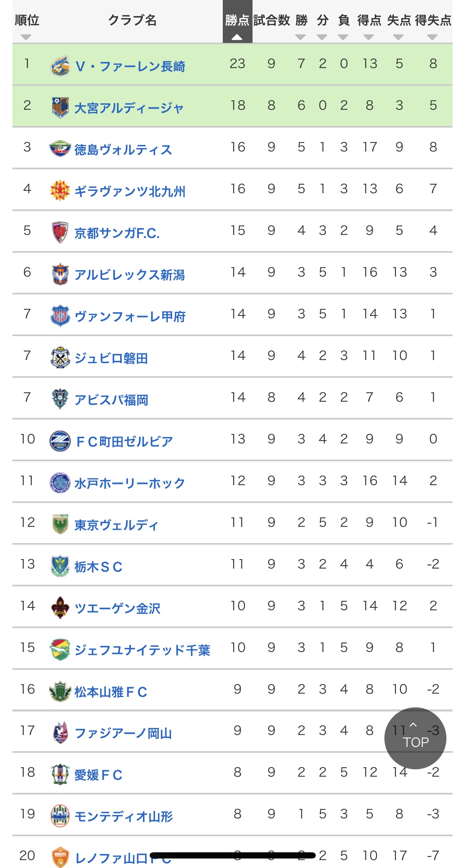This screenshot has height=868, width=465.
Task: Sort table by 順位 arrow
Action: (26, 37)
